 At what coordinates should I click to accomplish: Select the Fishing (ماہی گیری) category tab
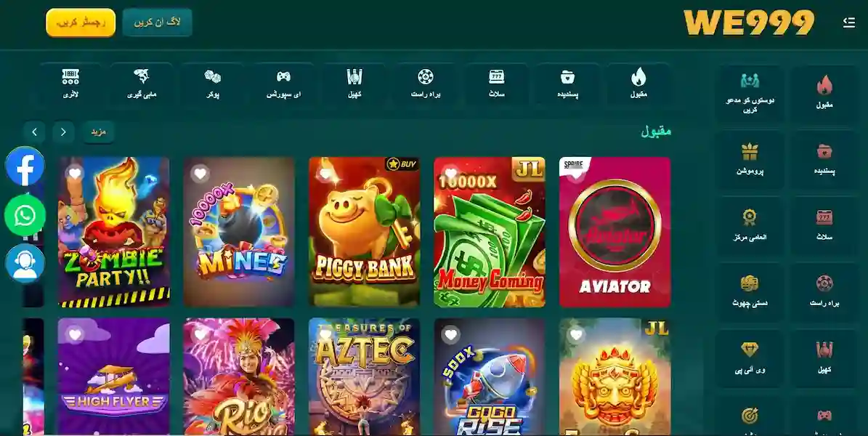(142, 85)
